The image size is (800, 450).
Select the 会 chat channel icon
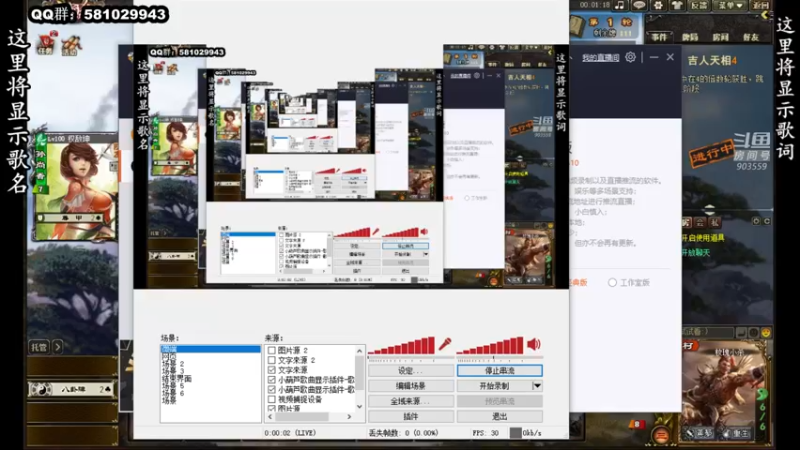point(700,222)
